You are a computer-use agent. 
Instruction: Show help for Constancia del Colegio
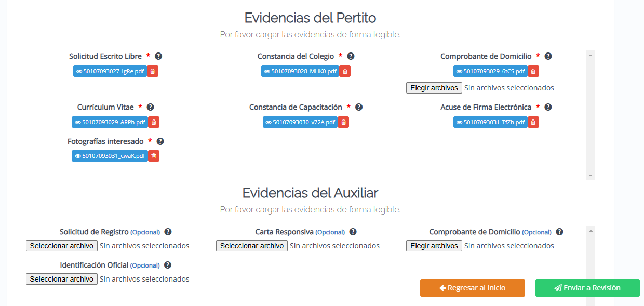click(x=351, y=56)
